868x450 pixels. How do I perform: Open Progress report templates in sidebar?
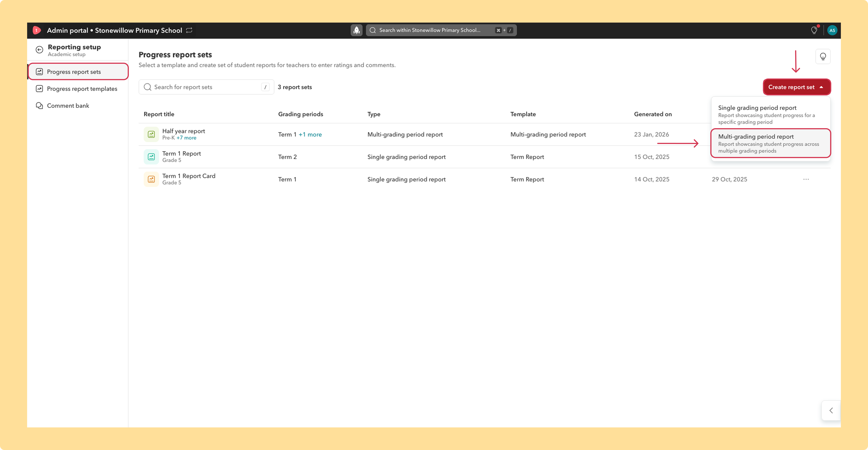click(78, 89)
